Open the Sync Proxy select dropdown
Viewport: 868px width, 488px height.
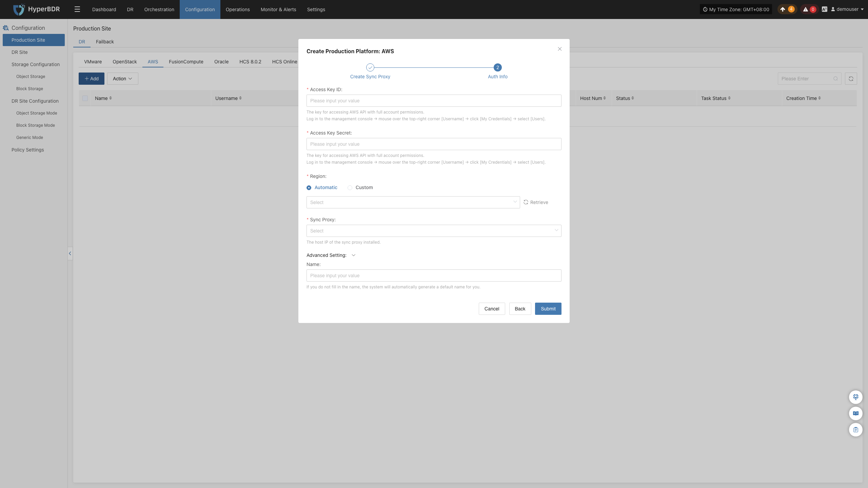click(x=434, y=231)
